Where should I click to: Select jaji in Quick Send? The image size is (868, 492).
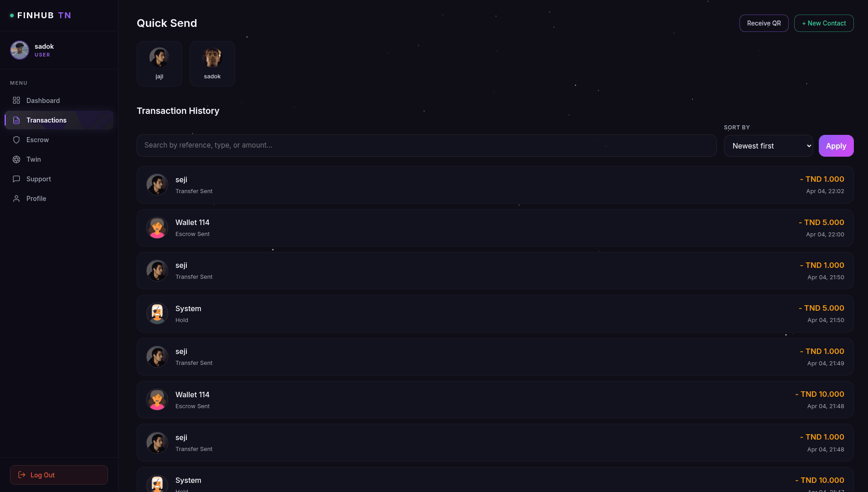tap(159, 63)
